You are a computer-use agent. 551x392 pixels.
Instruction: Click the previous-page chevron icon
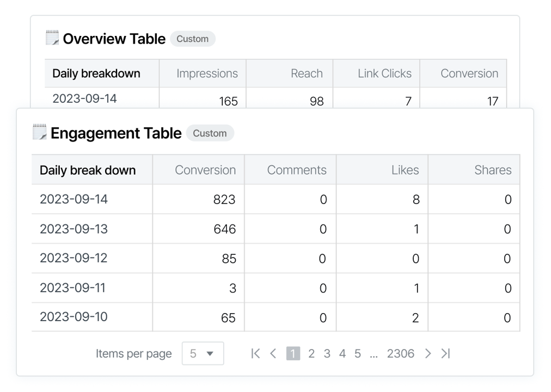pos(273,353)
